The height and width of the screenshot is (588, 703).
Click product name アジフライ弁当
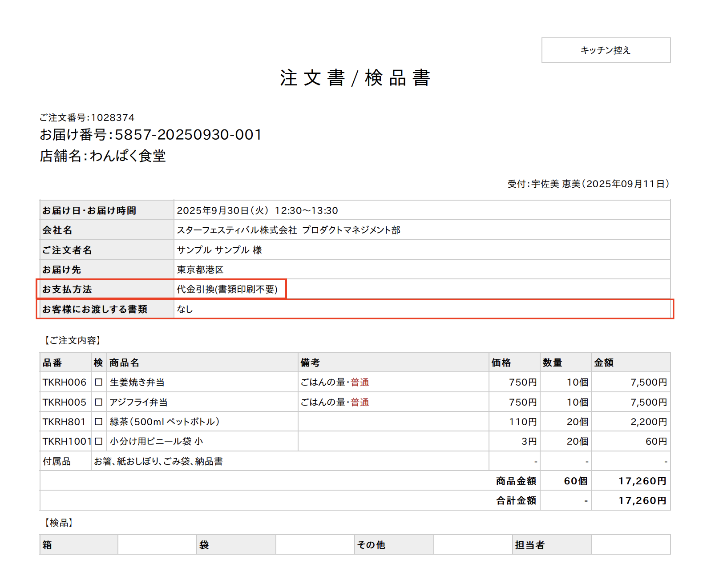(x=139, y=402)
